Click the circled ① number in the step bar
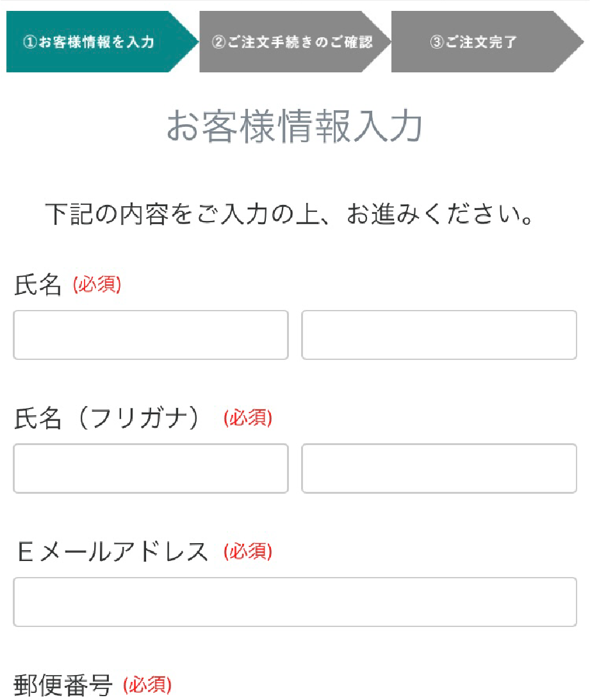Screen dimensions: 590x700 click(29, 43)
